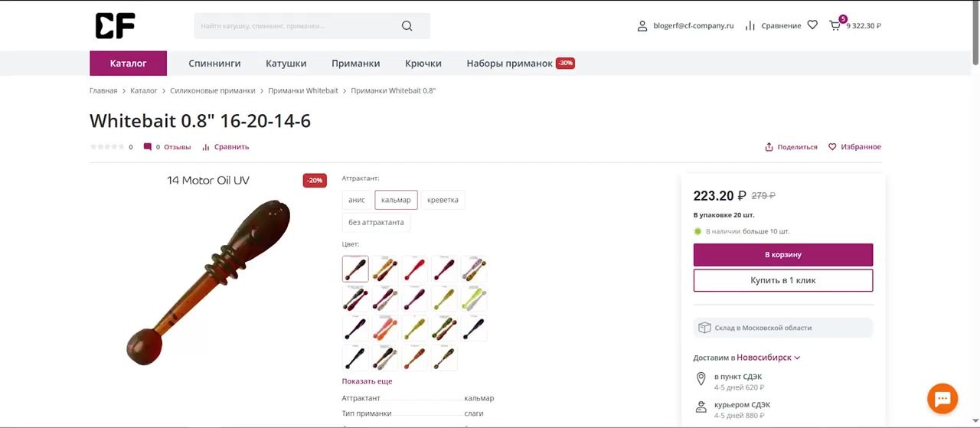Viewport: 980px width, 428px height.
Task: Click the В корзину button
Action: pos(783,254)
